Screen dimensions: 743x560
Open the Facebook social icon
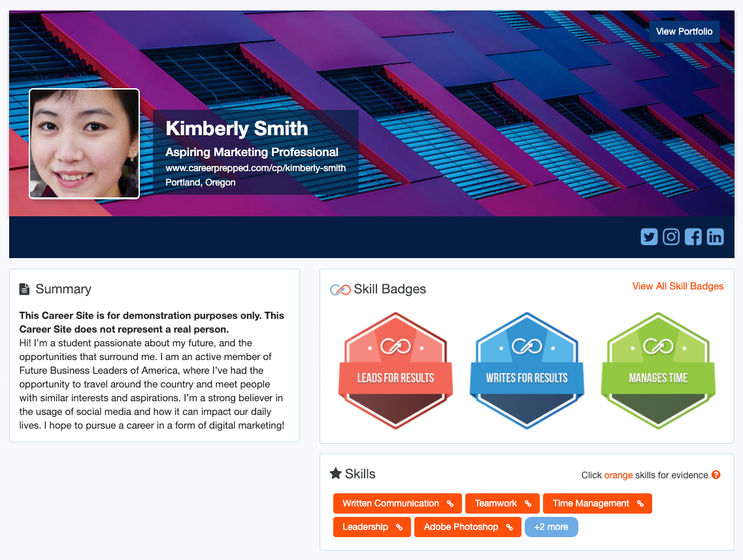click(693, 237)
